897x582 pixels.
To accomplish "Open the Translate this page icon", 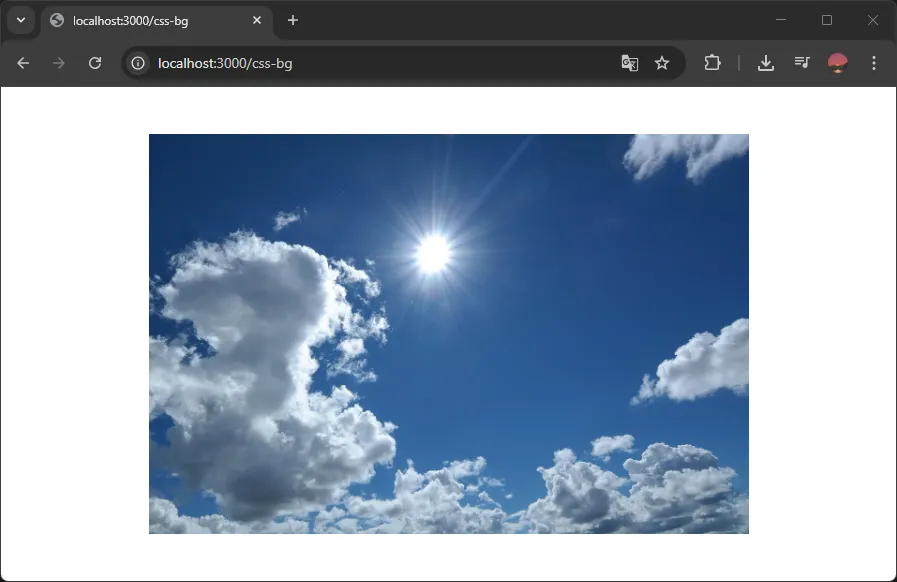I will point(629,63).
